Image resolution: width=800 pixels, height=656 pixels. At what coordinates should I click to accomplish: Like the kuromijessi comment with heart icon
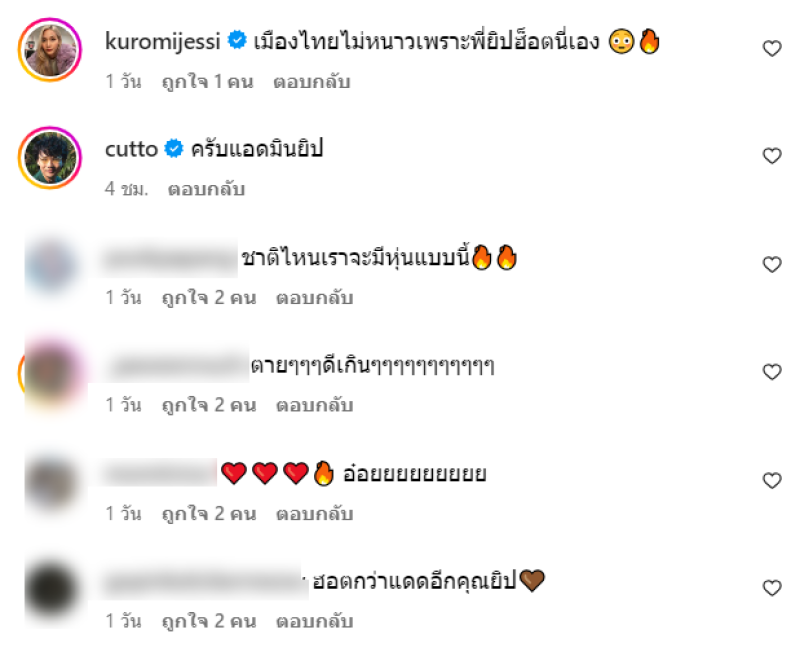tap(772, 48)
